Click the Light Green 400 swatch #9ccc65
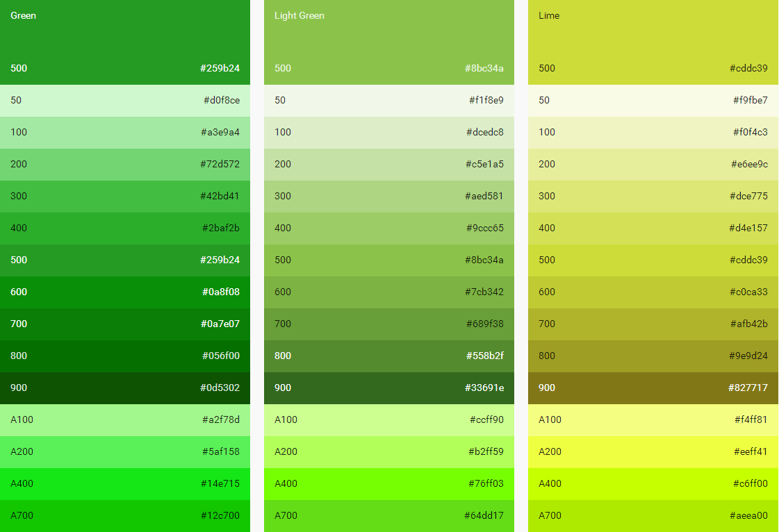Image resolution: width=779 pixels, height=532 pixels. click(x=389, y=228)
